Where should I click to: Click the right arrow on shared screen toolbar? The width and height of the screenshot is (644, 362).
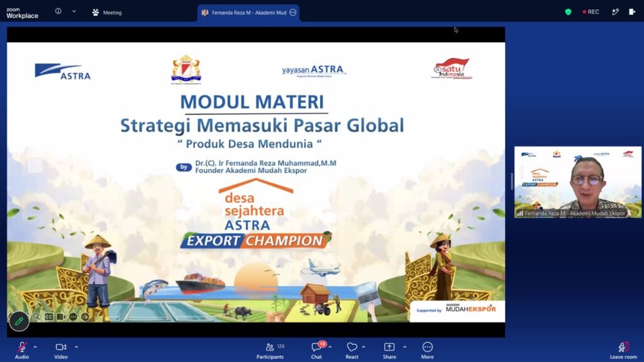[85, 317]
